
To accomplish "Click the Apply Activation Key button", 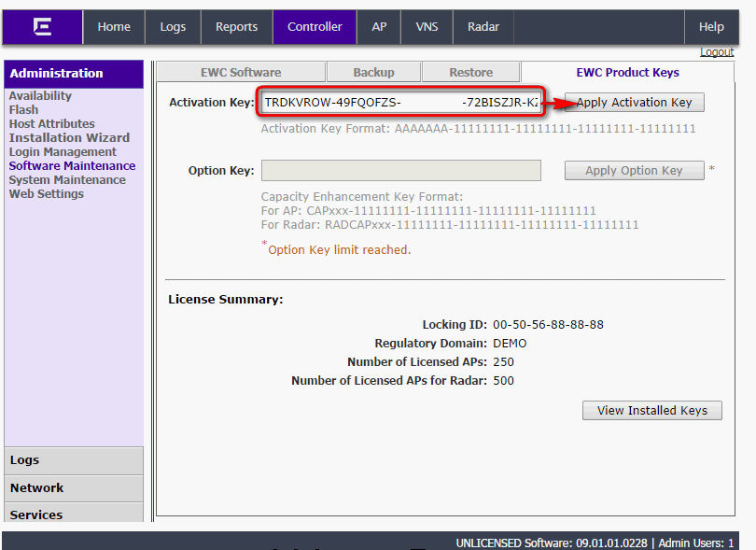I will coord(635,103).
